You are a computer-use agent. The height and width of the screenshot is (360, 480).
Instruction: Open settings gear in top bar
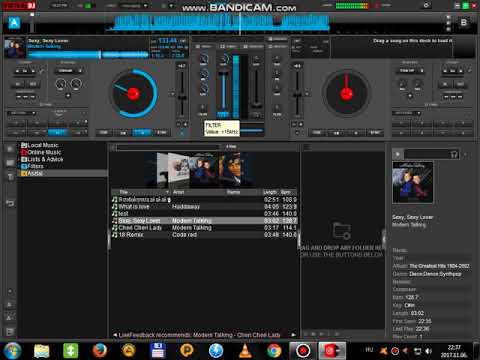pos(426,6)
